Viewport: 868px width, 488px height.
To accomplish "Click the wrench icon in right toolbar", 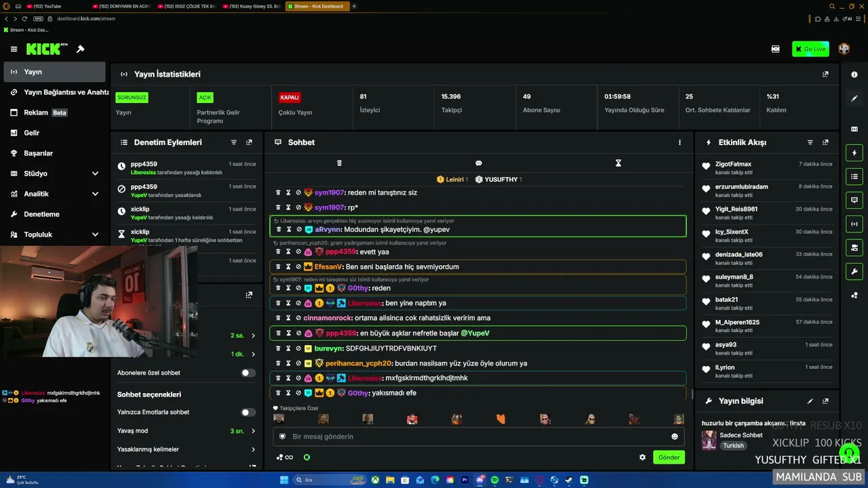I will 854,272.
